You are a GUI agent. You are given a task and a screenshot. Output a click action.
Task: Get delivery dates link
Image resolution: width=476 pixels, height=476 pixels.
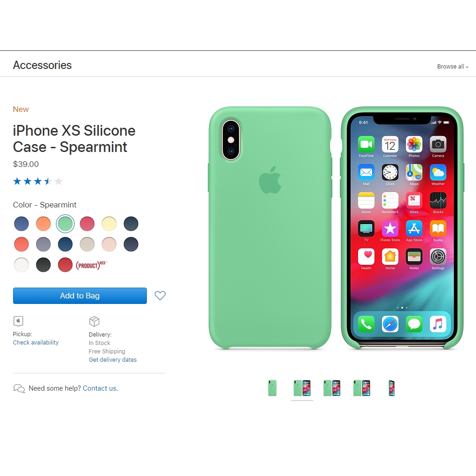(113, 360)
